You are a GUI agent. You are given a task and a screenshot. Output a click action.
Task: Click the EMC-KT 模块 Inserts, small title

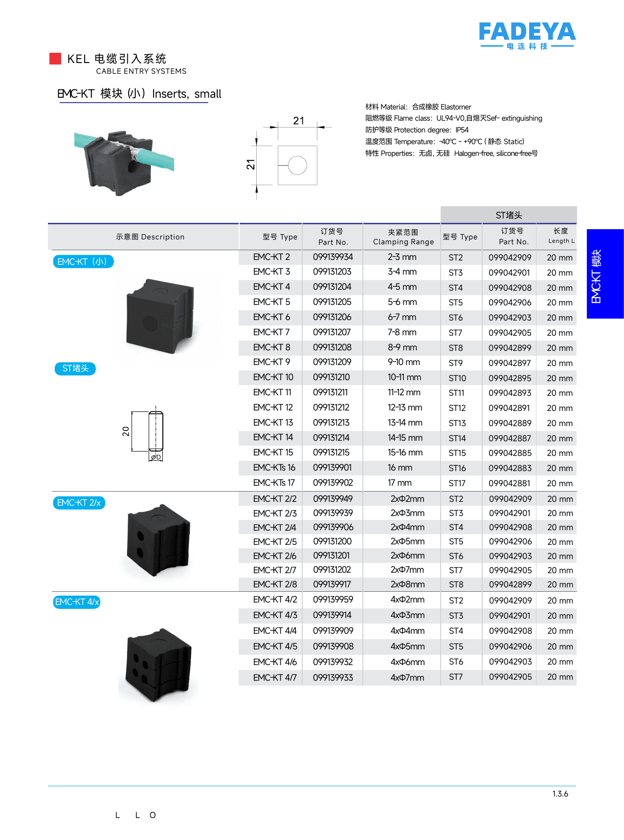(x=139, y=94)
